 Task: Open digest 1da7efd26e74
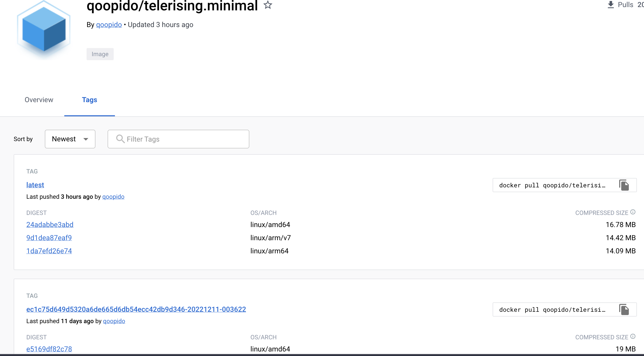point(49,251)
